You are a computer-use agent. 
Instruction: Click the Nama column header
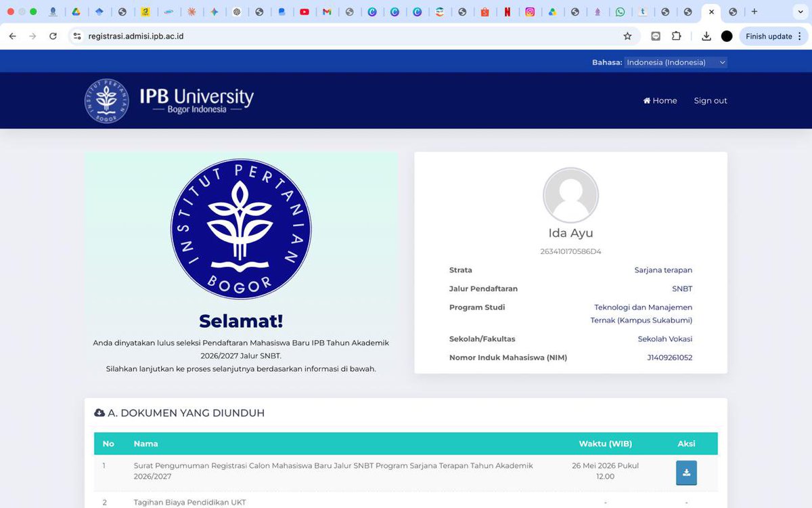[145, 444]
